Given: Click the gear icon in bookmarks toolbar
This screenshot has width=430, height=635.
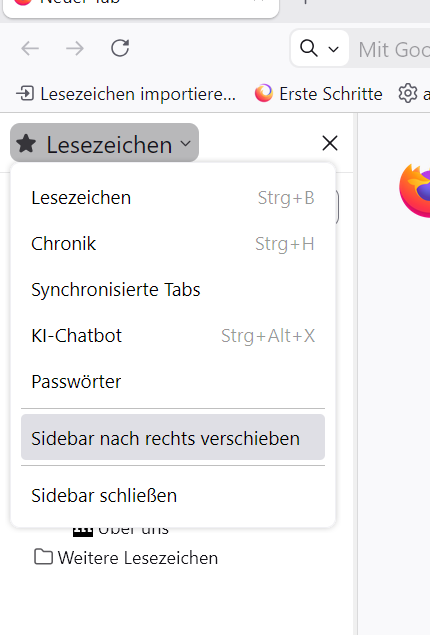Looking at the screenshot, I should tap(408, 94).
